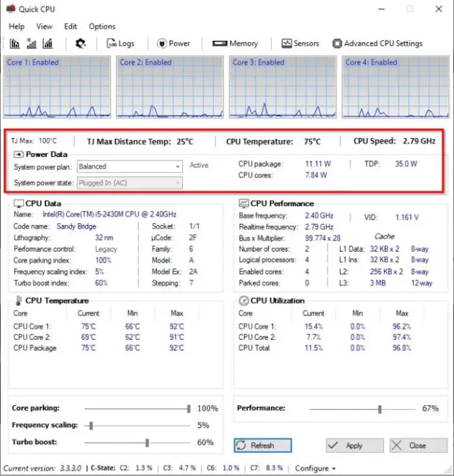Open the Logs toolbar item

120,44
